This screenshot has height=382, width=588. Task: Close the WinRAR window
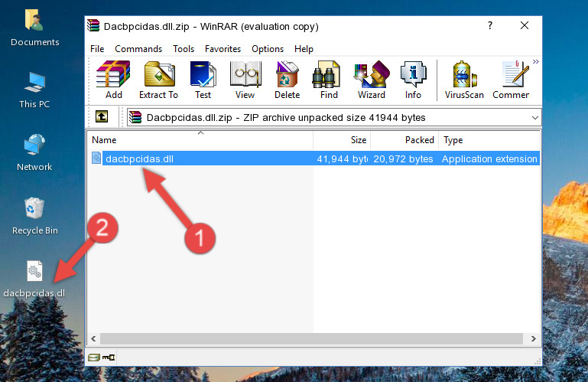(525, 25)
